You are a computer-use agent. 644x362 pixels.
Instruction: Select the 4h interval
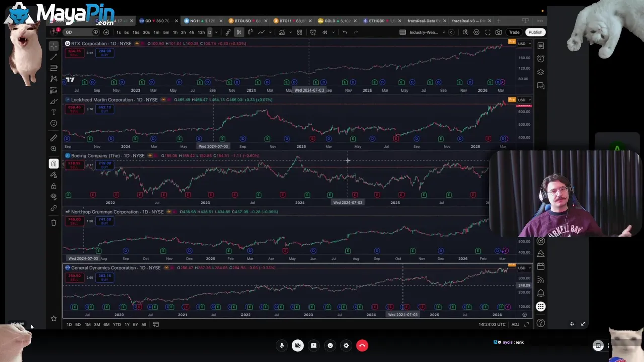pos(191,32)
